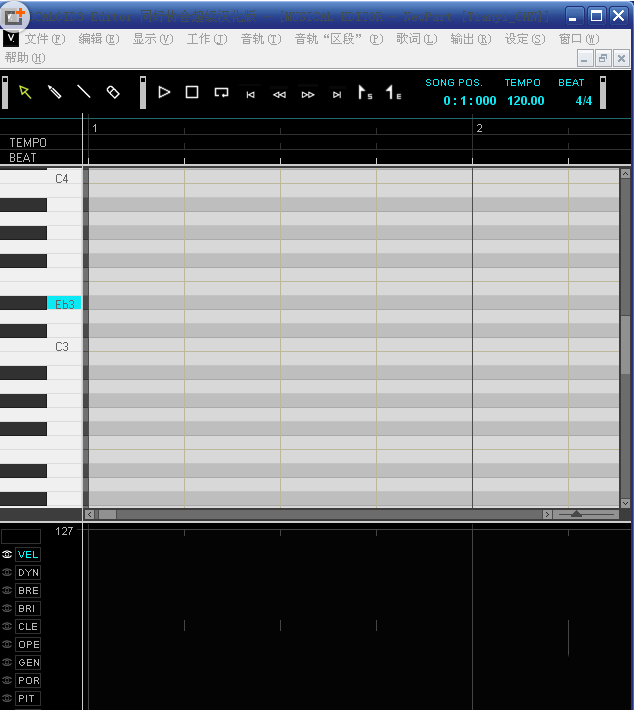Select the pencil tool
The width and height of the screenshot is (634, 710).
coord(55,92)
